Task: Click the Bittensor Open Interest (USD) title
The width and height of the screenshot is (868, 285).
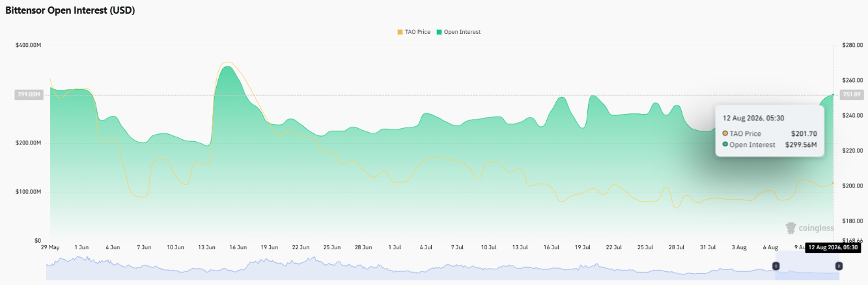Action: (x=70, y=10)
